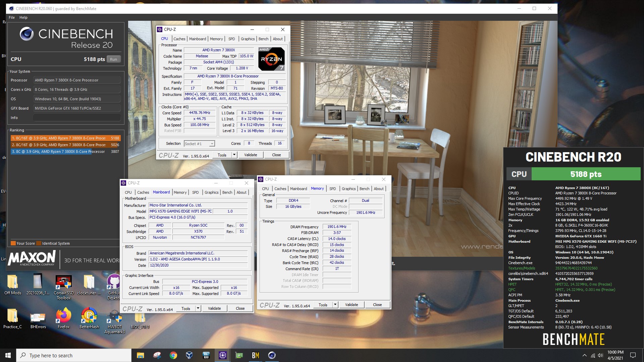Click Validate in the Memory CPU-Z window
Screen dimensions: 644x362
pyautogui.click(x=352, y=305)
